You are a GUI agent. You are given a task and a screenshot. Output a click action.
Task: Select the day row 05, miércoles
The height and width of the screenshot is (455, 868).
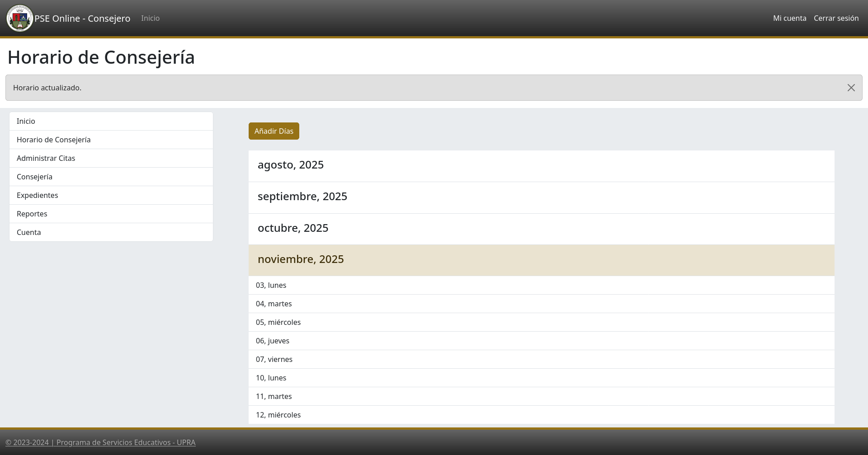pos(541,322)
